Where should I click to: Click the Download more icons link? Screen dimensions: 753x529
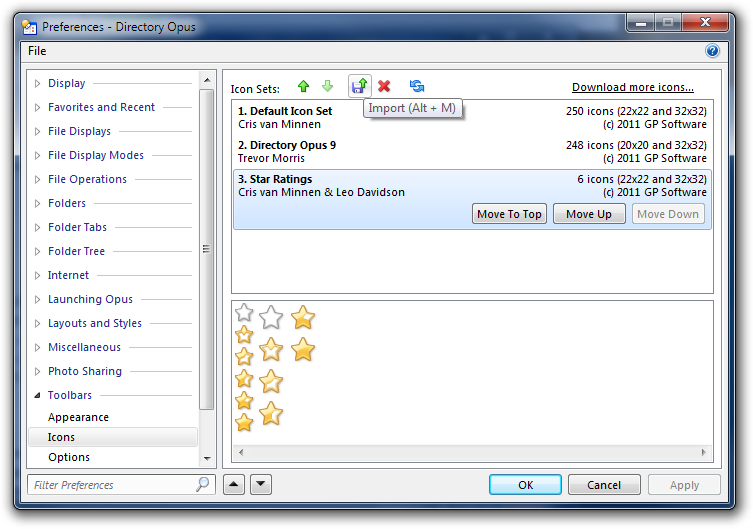pyautogui.click(x=632, y=87)
